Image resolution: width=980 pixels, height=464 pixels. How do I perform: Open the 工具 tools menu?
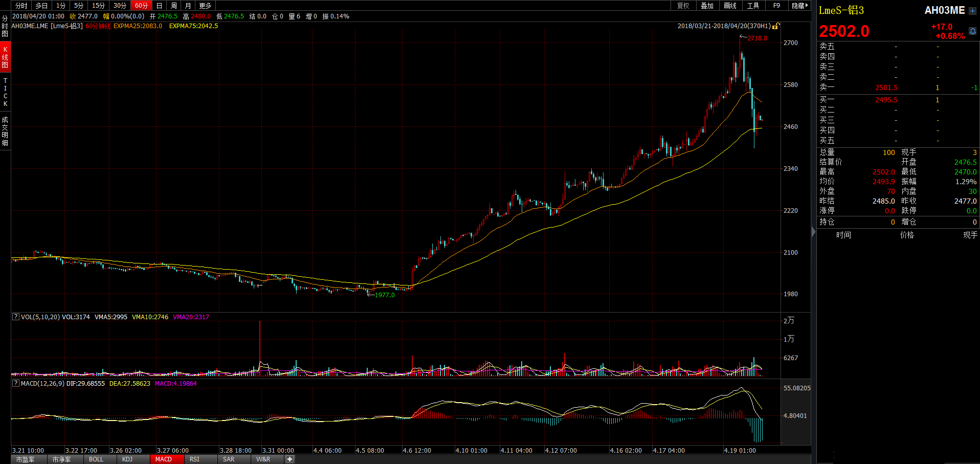click(753, 6)
